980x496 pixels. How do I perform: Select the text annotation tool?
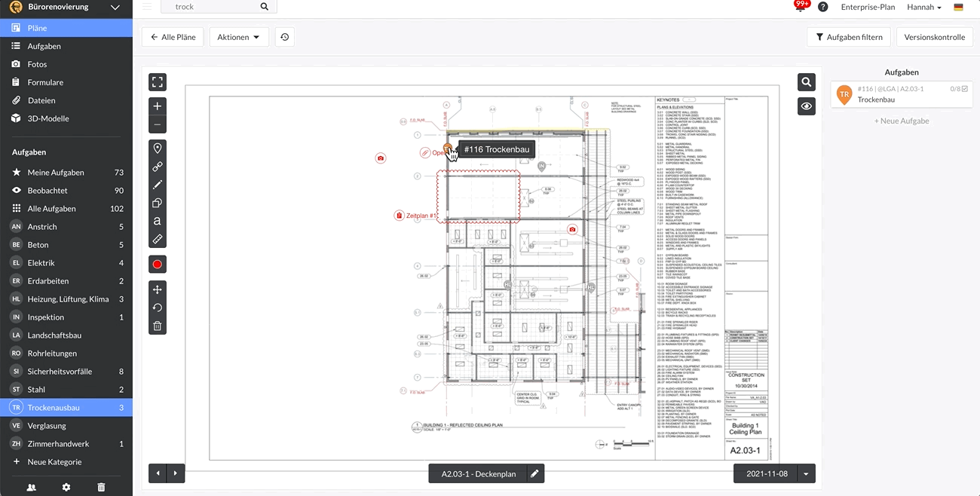157,221
